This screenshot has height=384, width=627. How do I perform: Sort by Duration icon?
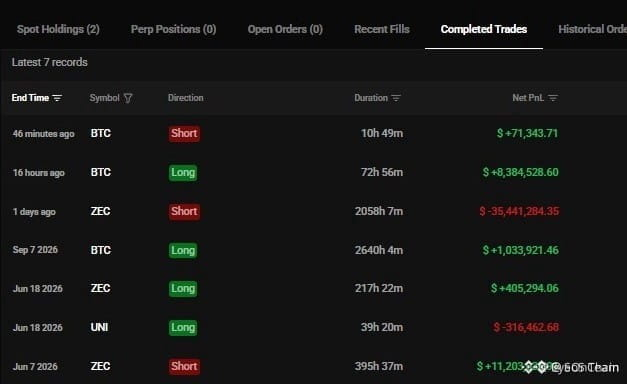pyautogui.click(x=396, y=98)
